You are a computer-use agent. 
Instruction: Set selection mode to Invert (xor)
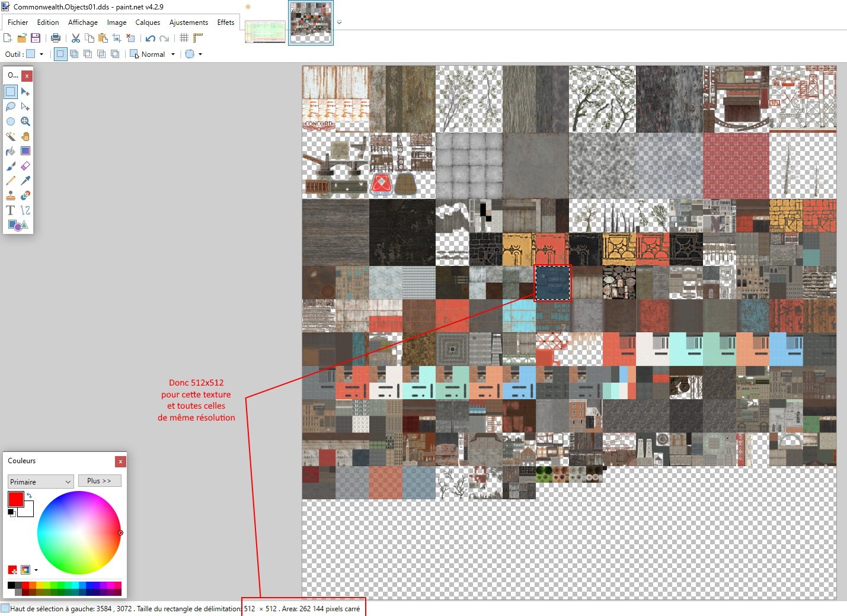115,54
